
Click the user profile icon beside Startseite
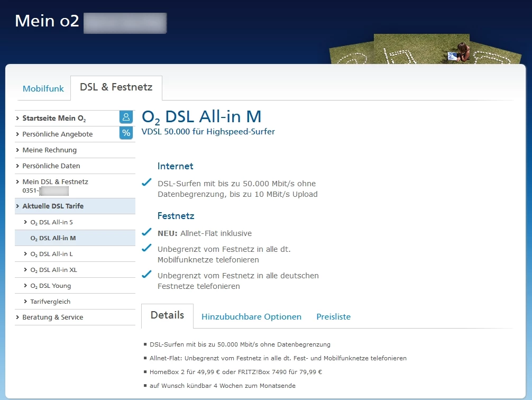(x=126, y=117)
